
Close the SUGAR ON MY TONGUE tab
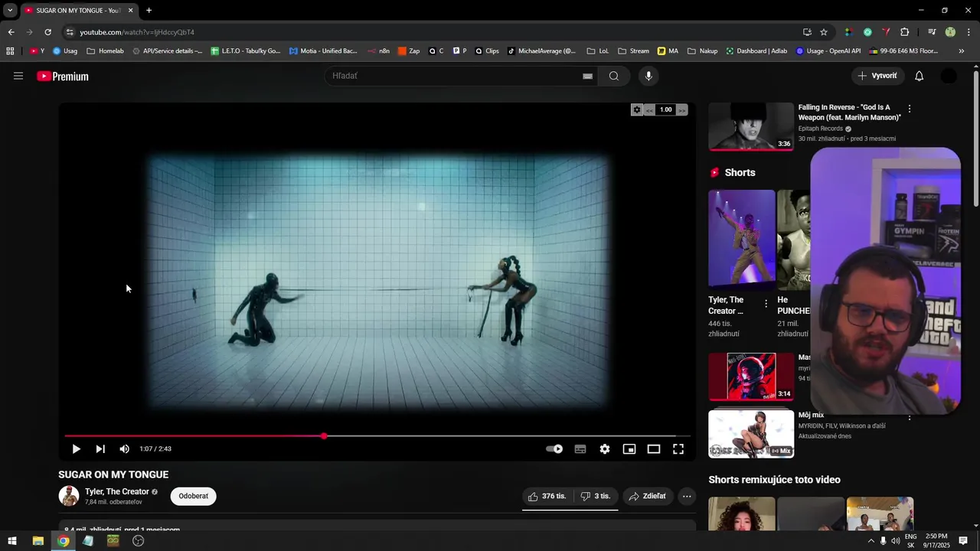click(x=130, y=11)
